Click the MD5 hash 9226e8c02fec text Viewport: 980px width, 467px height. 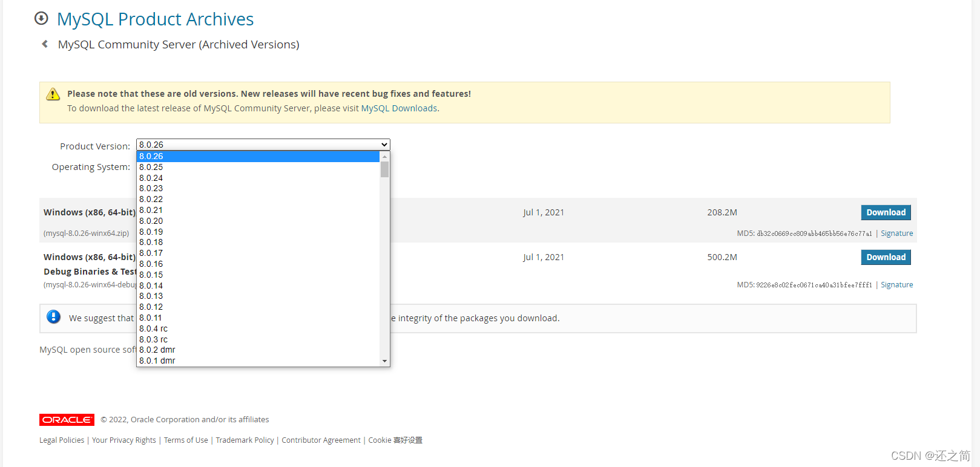(x=814, y=285)
